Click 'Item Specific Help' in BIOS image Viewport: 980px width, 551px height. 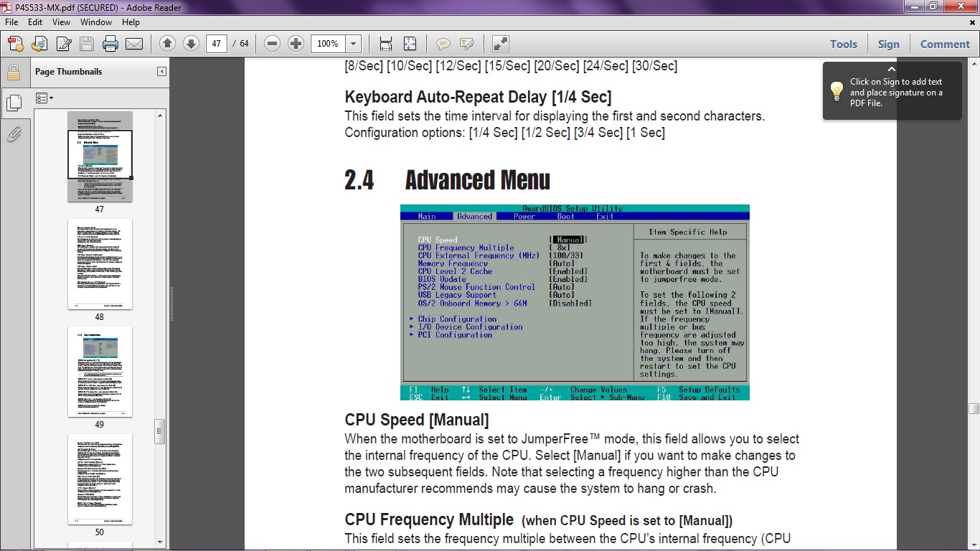(x=688, y=232)
